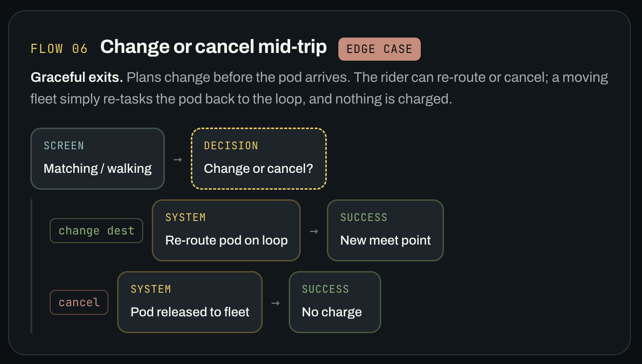
Task: Click the change dest branch label
Action: [96, 231]
